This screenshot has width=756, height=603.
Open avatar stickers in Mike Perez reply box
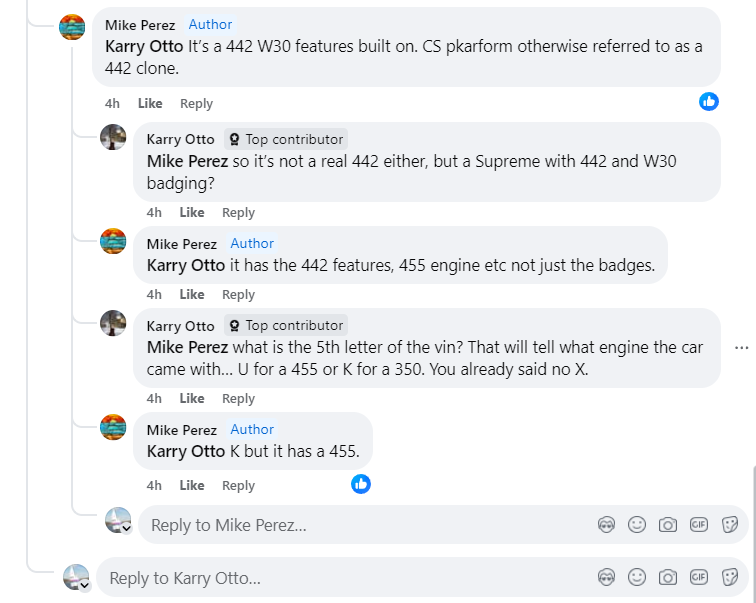(605, 525)
